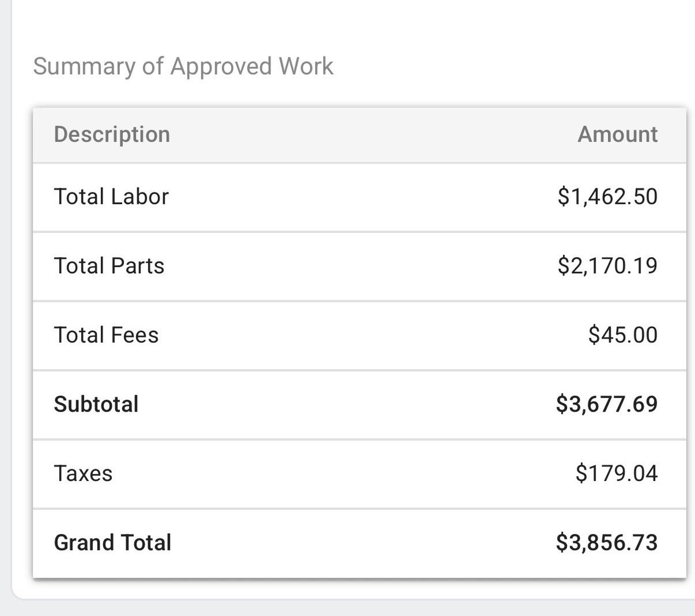Click the empty middle of Total Labor row
This screenshot has height=616, width=695.
tap(359, 197)
